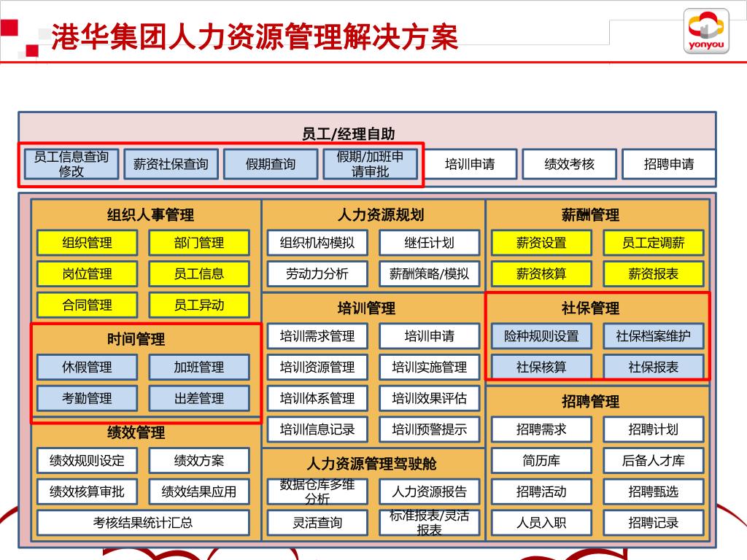Click the 数据仓库多维分析 box
747x560 pixels.
[x=317, y=491]
